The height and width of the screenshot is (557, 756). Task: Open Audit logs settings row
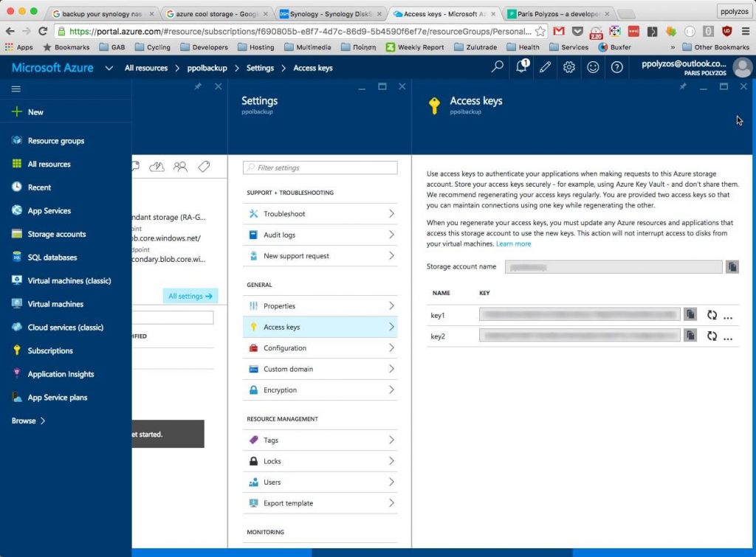tap(320, 235)
